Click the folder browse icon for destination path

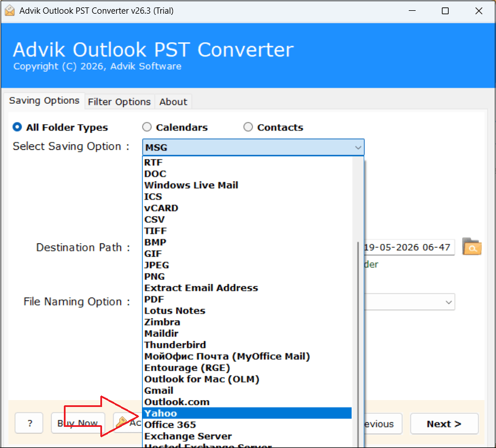pos(471,247)
